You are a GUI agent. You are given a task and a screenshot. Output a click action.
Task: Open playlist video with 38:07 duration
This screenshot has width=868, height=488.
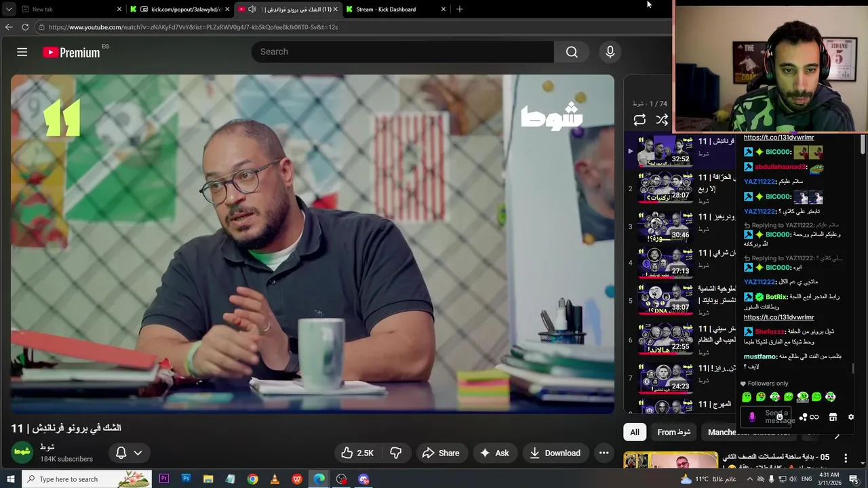665,300
